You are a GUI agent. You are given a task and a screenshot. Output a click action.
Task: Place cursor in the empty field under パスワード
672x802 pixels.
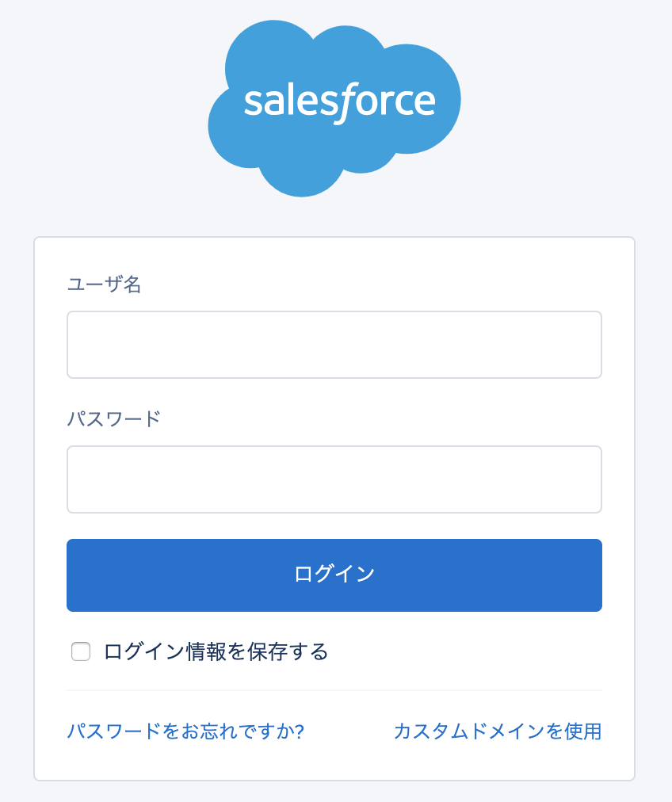tap(334, 479)
